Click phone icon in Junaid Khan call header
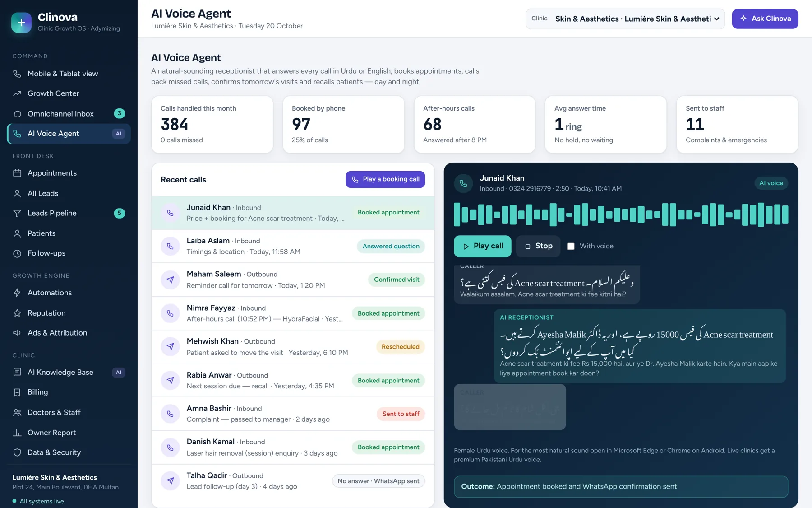The image size is (812, 508). [463, 183]
